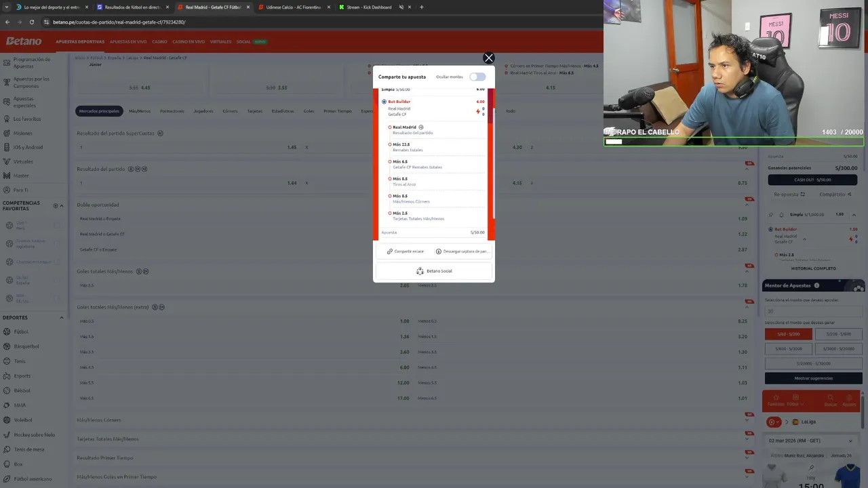Click the Mentor de Apuestas info icon

pos(816,285)
